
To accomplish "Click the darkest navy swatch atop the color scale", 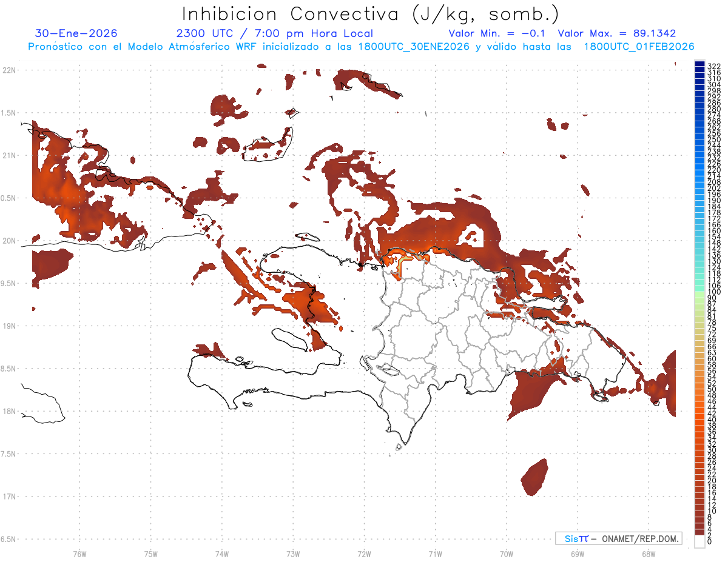I will click(699, 64).
